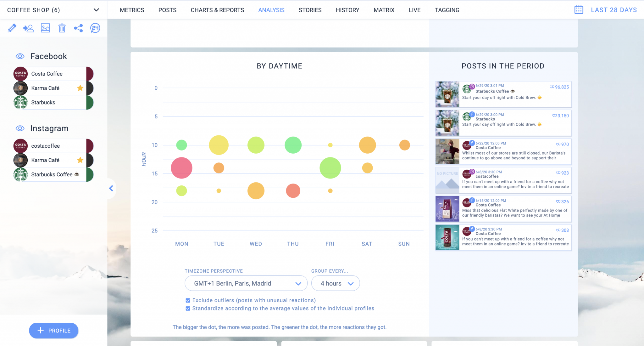The image size is (644, 346).
Task: Open the timezone perspective dropdown
Action: [246, 283]
